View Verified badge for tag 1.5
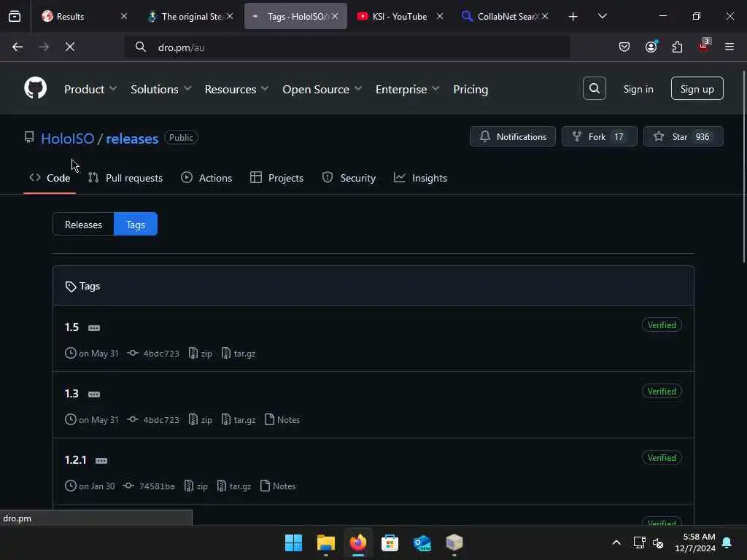Screen dimensions: 747x560 coord(662,324)
